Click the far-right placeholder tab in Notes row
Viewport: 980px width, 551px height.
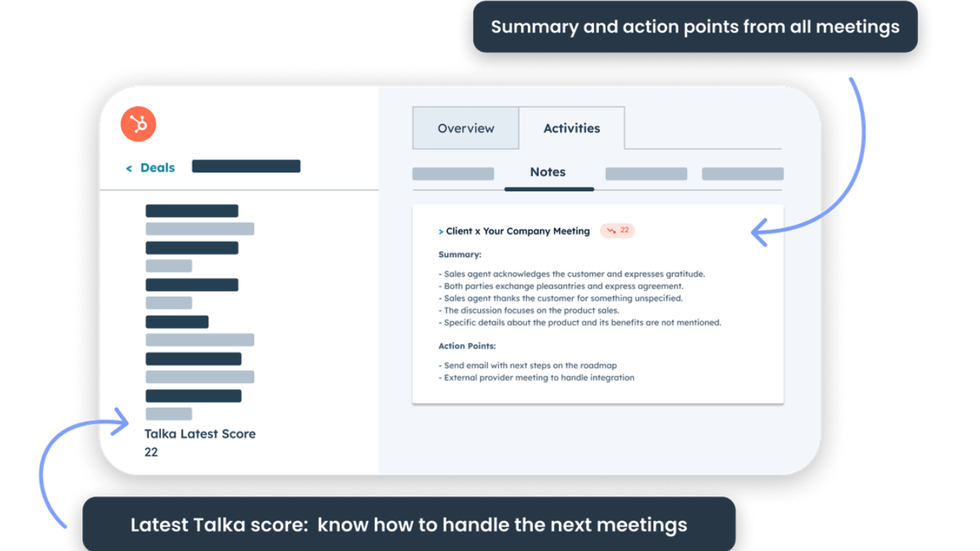point(742,174)
